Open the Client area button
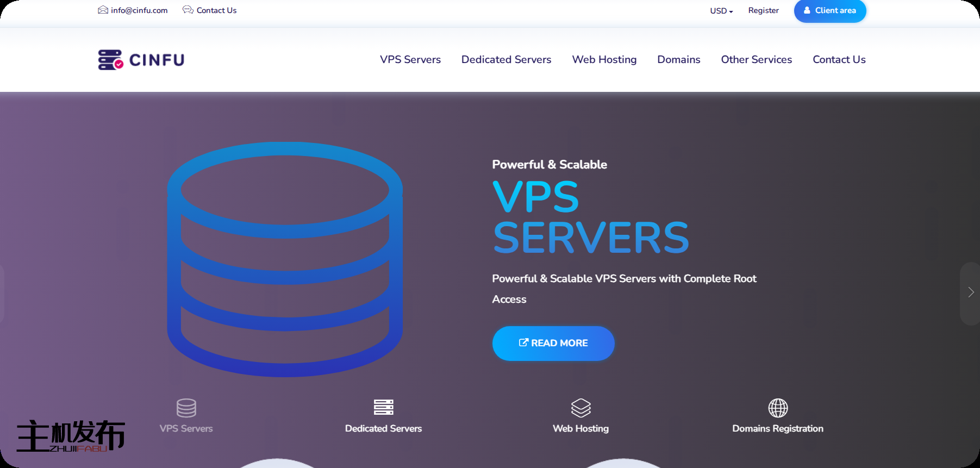This screenshot has width=980, height=468. click(x=829, y=11)
